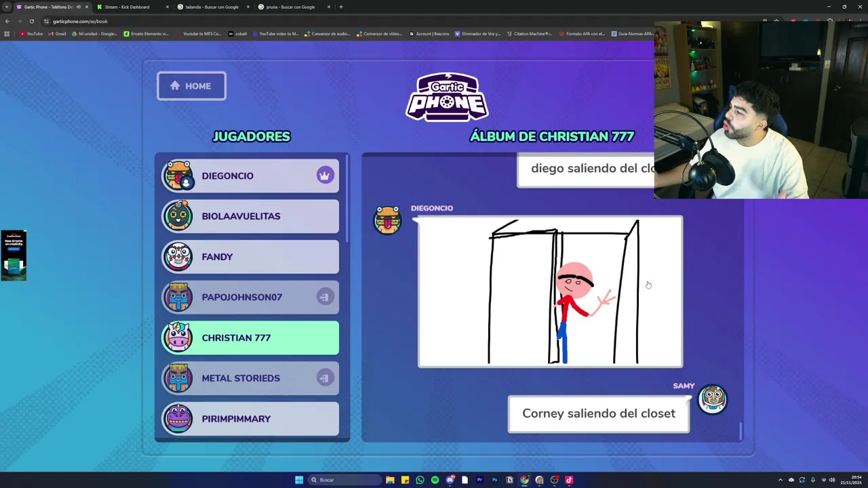
Task: Click the ÁLBUM DE CHRISTIAN 777 heading
Action: point(552,136)
